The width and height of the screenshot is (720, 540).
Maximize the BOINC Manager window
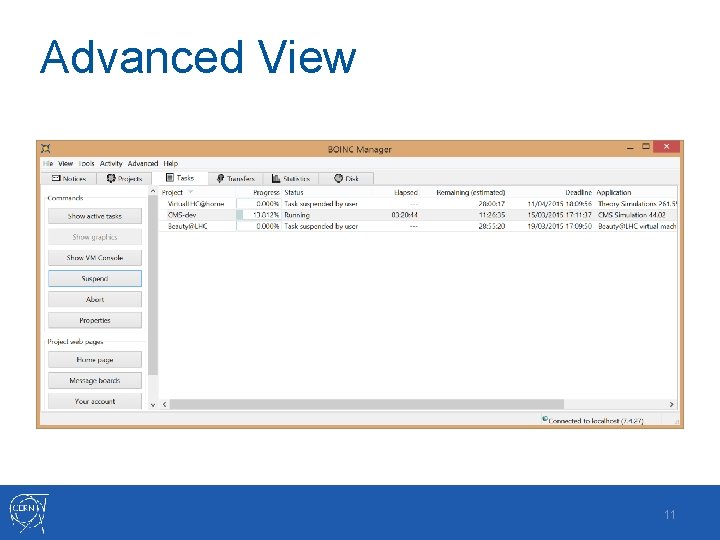[x=646, y=147]
